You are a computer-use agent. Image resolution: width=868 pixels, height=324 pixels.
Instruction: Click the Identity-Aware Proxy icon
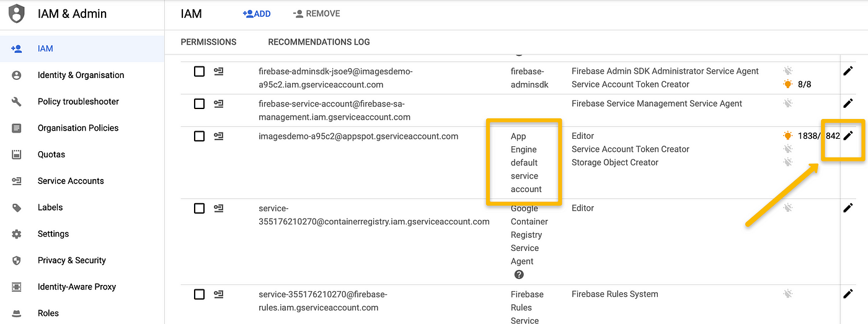(x=17, y=287)
